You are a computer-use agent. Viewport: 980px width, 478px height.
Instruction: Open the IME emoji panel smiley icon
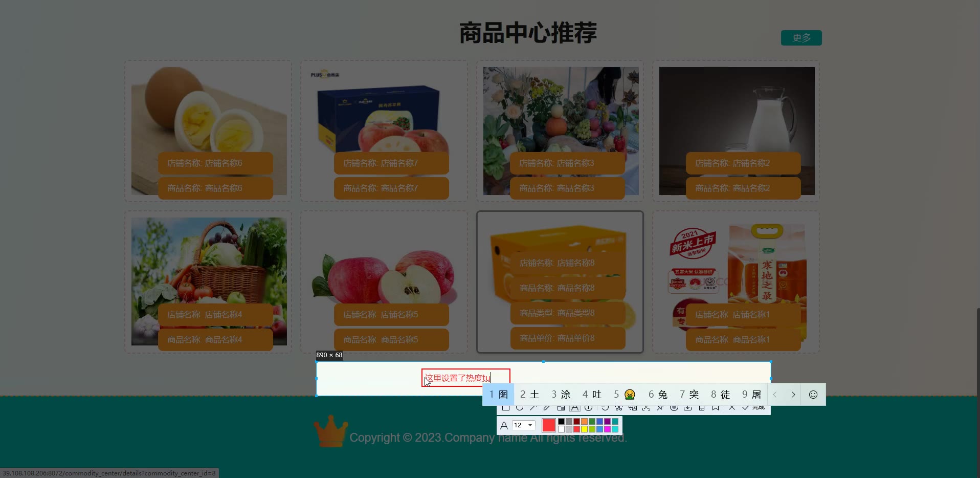coord(813,395)
